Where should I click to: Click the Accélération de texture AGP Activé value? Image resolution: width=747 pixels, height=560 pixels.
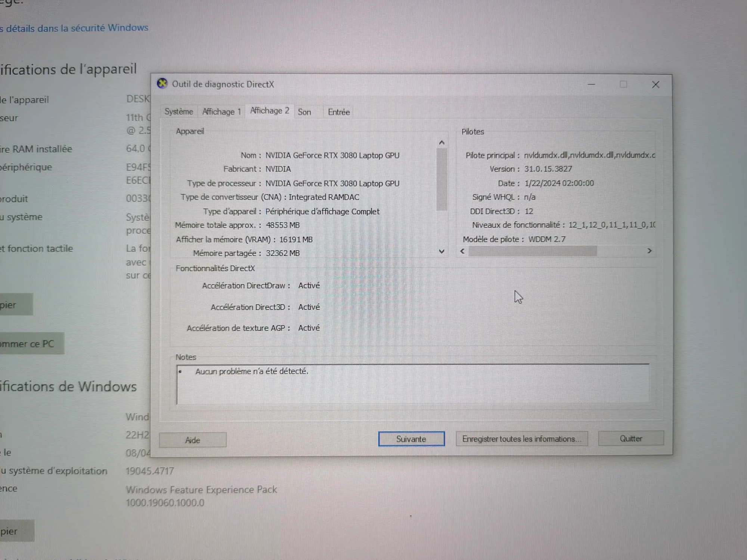pos(309,328)
